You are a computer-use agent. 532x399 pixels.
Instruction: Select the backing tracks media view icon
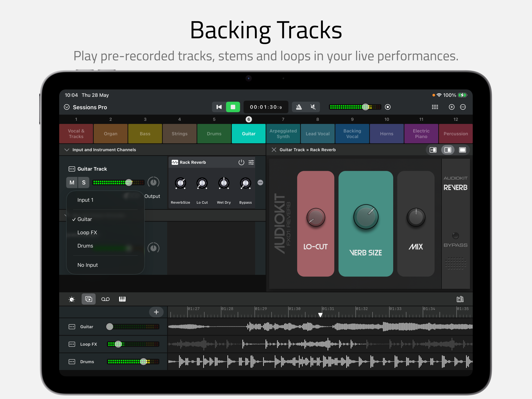click(89, 299)
